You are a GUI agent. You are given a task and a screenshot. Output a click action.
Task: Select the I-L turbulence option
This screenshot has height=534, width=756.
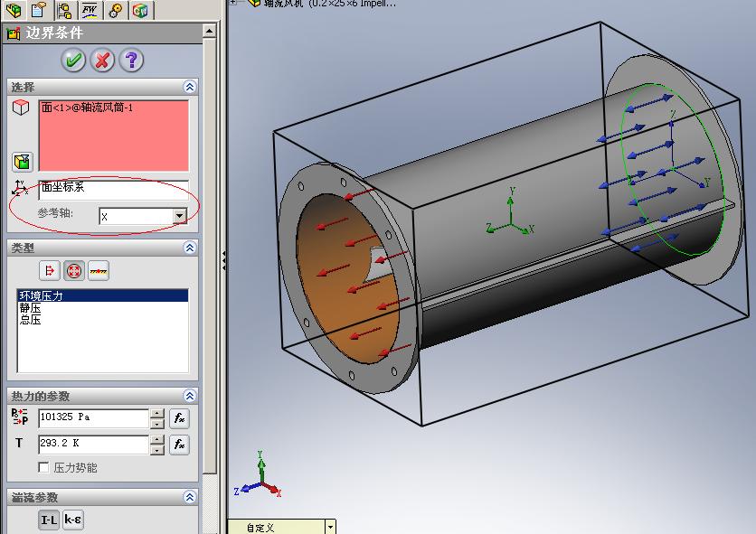click(x=49, y=520)
